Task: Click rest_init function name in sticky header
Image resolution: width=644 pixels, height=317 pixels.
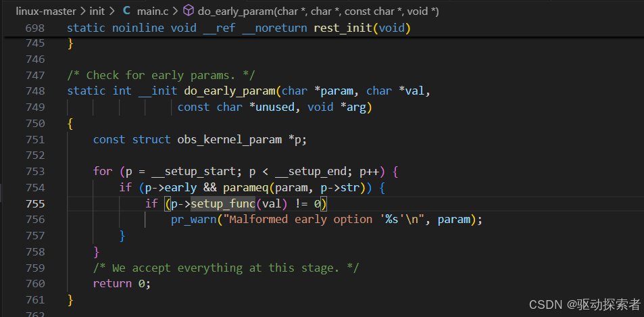Action: pyautogui.click(x=343, y=28)
